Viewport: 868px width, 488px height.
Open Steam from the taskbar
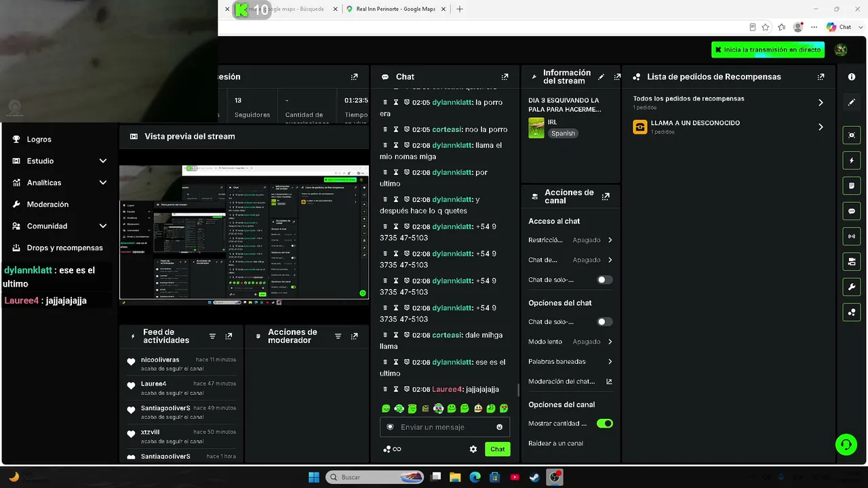(x=535, y=477)
